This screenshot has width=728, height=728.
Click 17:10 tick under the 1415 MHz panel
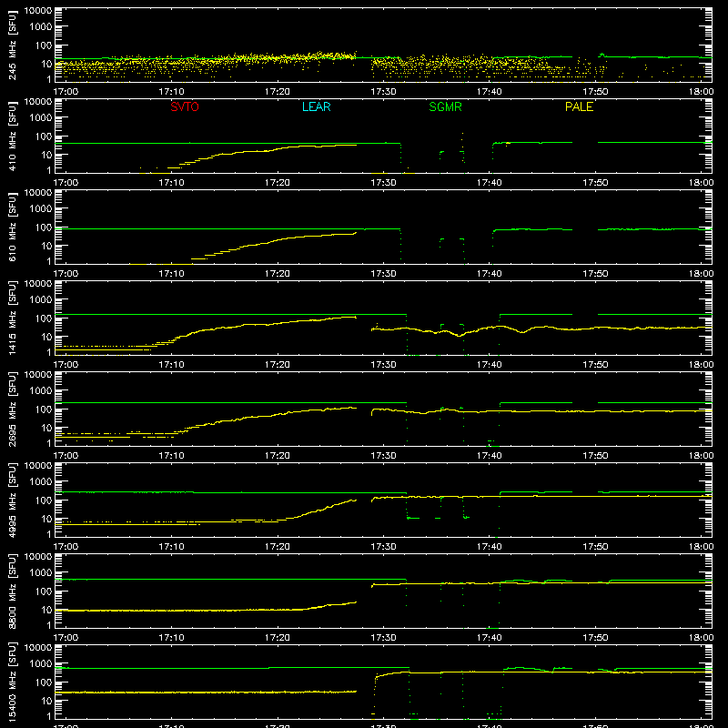coord(171,365)
